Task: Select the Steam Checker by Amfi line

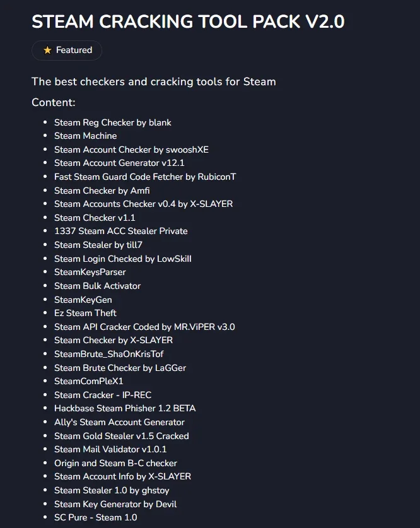Action: coord(102,191)
